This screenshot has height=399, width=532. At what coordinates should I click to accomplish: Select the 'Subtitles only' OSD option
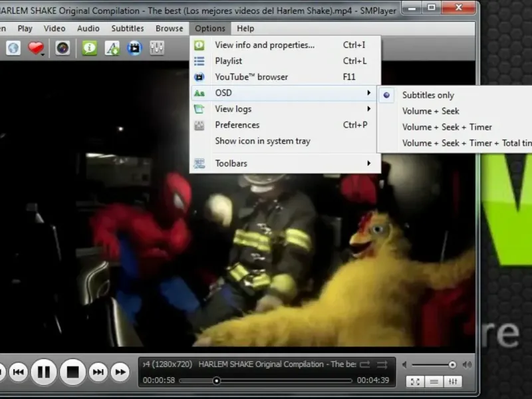pyautogui.click(x=428, y=95)
